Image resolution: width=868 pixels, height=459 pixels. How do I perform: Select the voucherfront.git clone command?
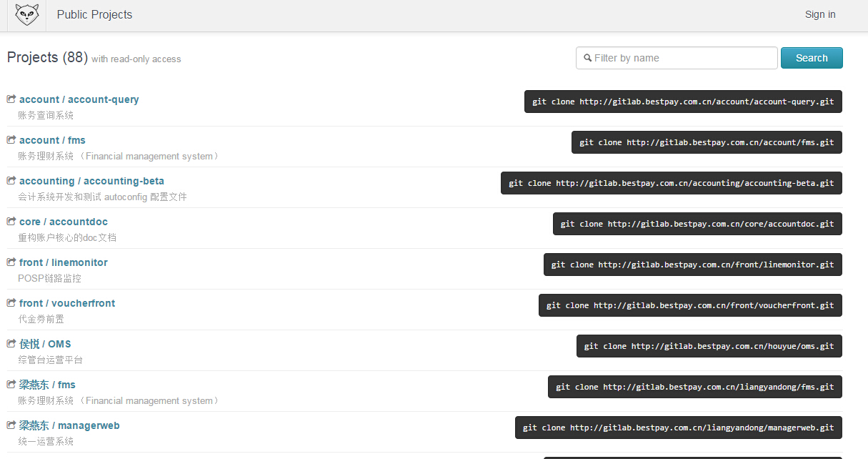pos(691,305)
